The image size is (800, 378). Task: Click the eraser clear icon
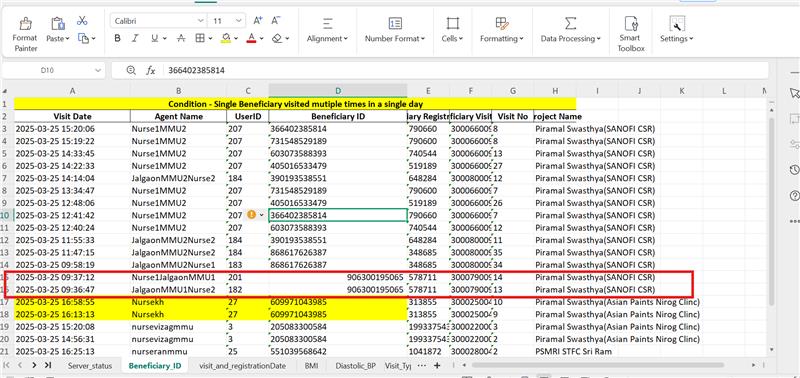[277, 38]
